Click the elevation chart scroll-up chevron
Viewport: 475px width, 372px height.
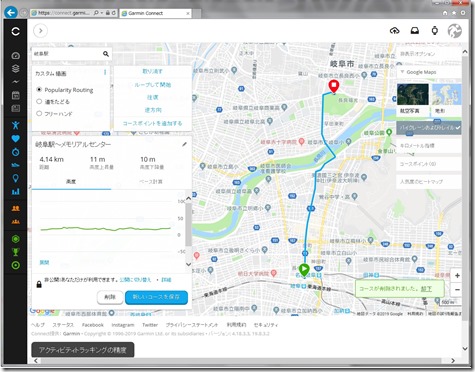coord(188,198)
